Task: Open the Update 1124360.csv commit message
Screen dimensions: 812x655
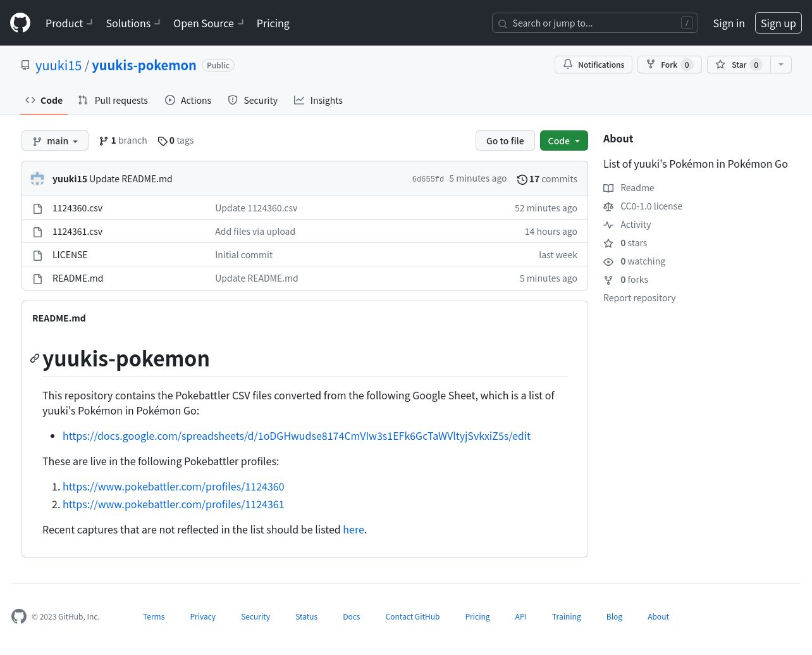Action: [256, 208]
